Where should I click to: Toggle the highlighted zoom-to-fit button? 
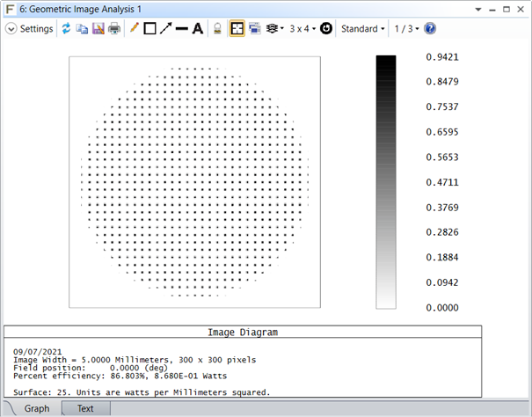237,28
